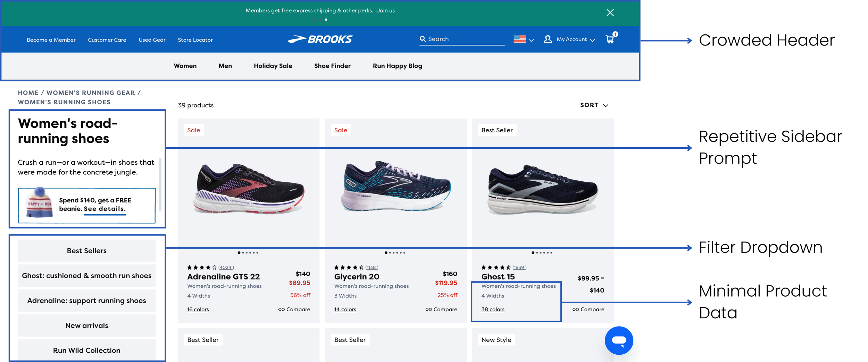Go to WOMEN'S RUNNING GEAR breadcrumb

tap(91, 93)
